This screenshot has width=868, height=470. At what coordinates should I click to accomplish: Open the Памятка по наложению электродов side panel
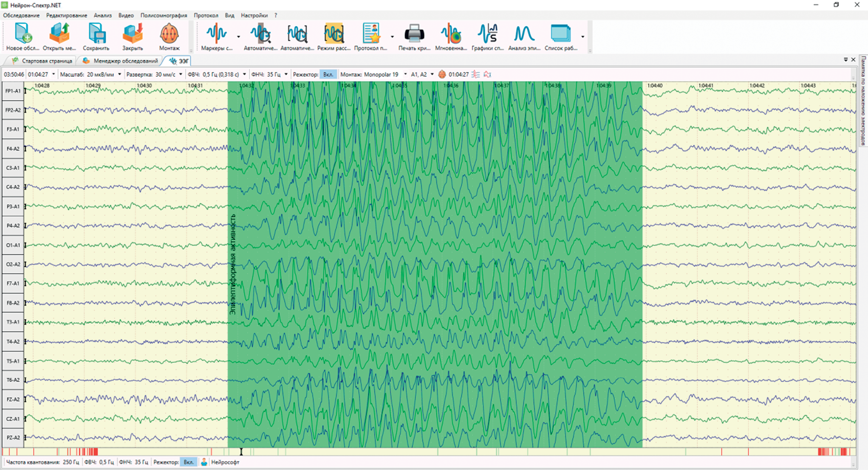863,100
